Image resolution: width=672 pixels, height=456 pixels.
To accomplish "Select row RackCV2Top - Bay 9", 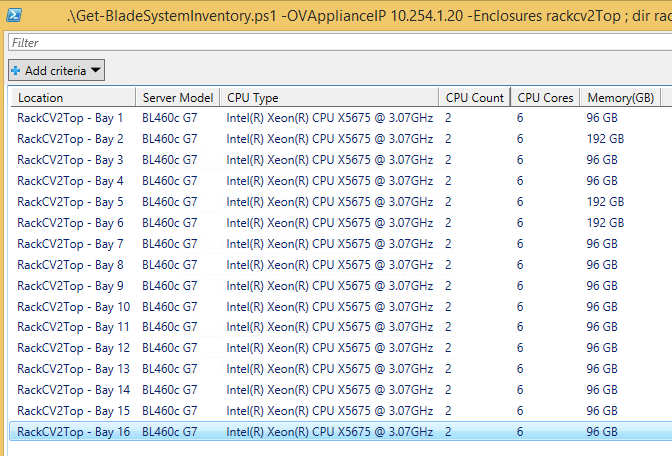I will (341, 286).
